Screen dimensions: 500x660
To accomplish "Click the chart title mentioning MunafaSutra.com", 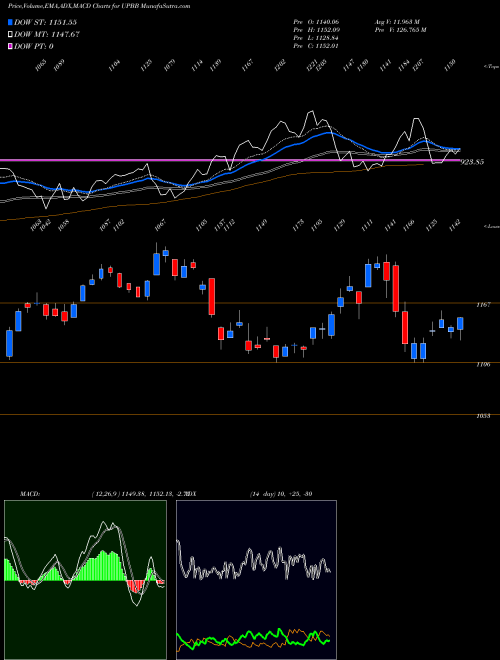I will coord(99,6).
